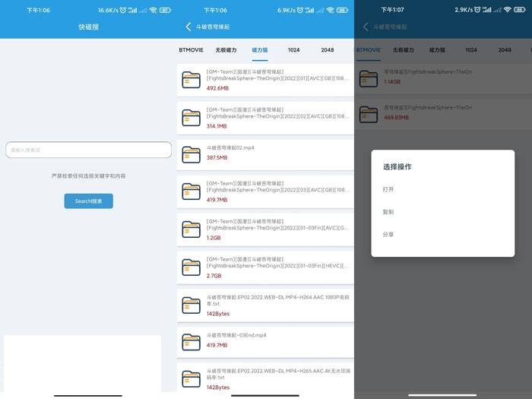Open folder icon of the 492.6MB result
This screenshot has height=399, width=532.
[x=191, y=80]
